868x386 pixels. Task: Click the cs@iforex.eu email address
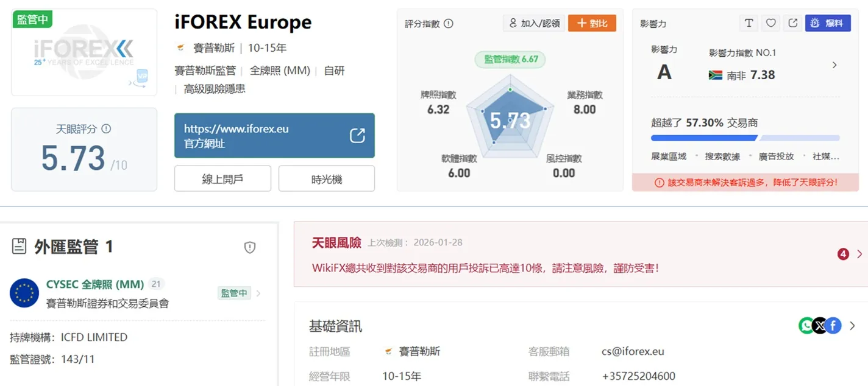pyautogui.click(x=633, y=351)
